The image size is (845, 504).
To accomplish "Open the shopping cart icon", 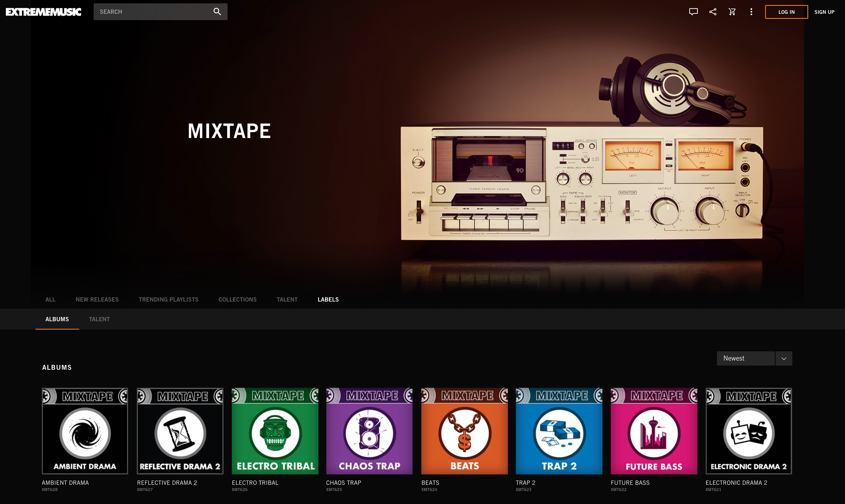I will coord(732,12).
